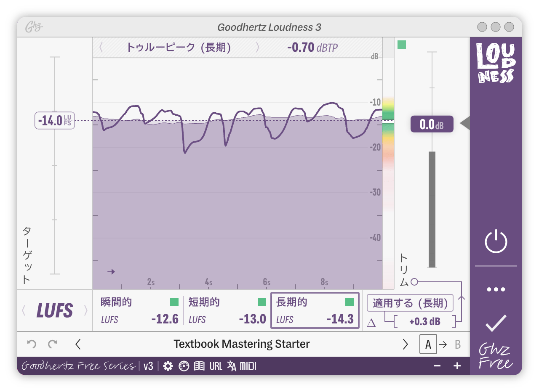
Task: Click the small arrow in graph corner
Action: tap(111, 272)
